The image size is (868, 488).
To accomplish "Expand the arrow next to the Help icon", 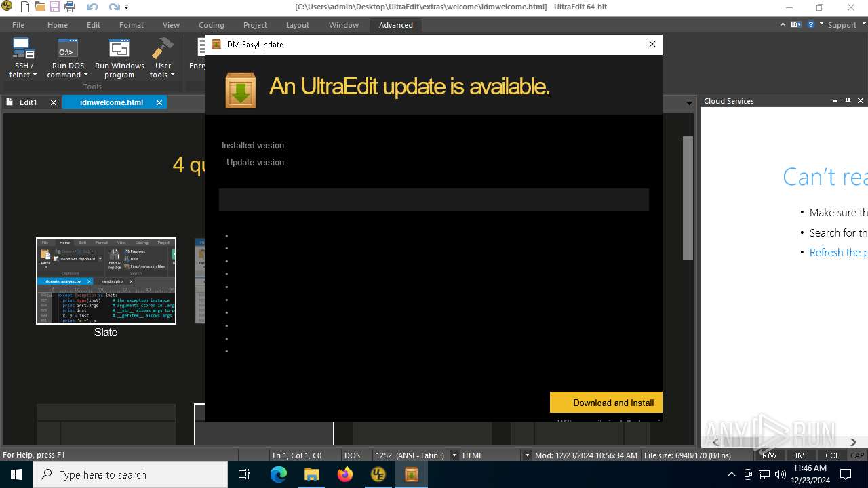I will [x=821, y=24].
